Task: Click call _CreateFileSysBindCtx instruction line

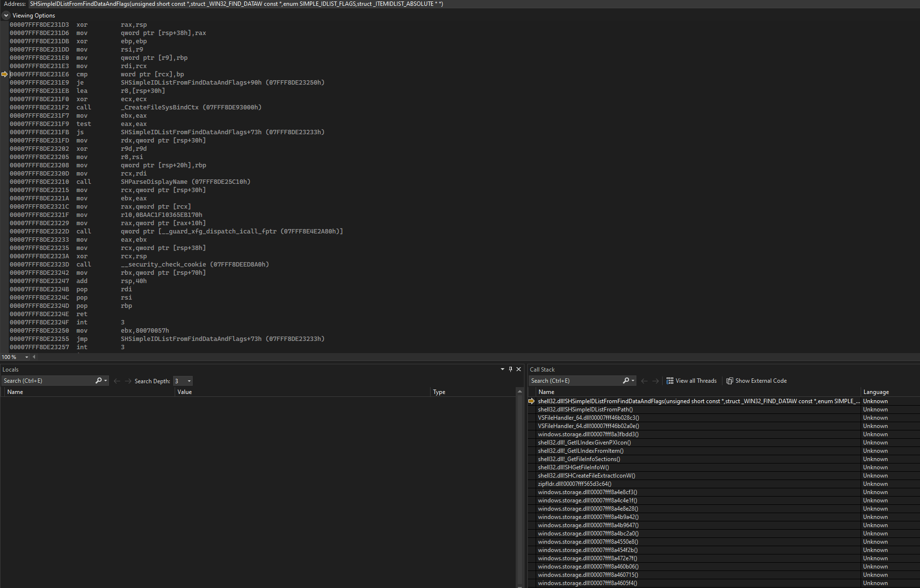Action: pyautogui.click(x=136, y=107)
